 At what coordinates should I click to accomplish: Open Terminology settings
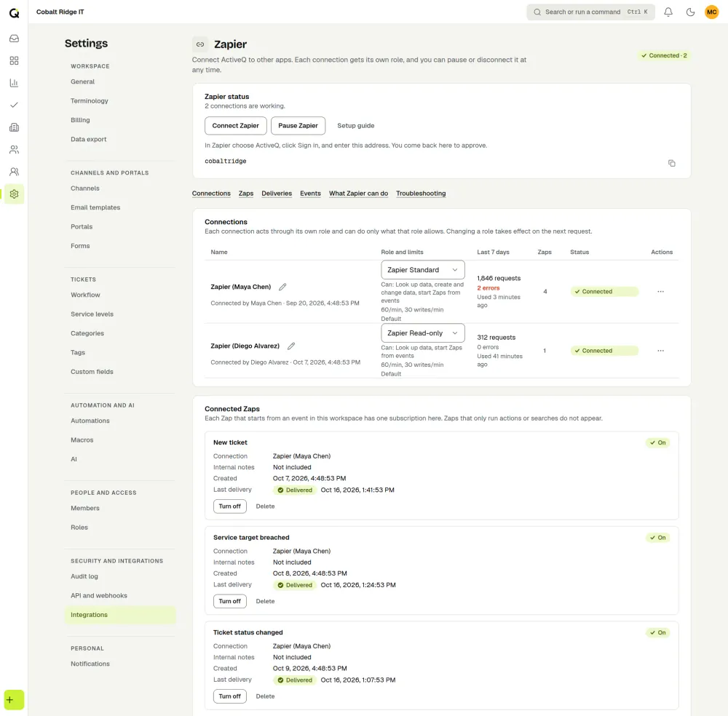click(x=120, y=100)
